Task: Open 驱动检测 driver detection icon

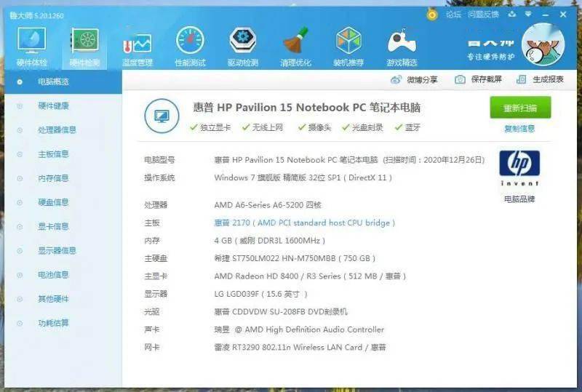Action: (243, 47)
